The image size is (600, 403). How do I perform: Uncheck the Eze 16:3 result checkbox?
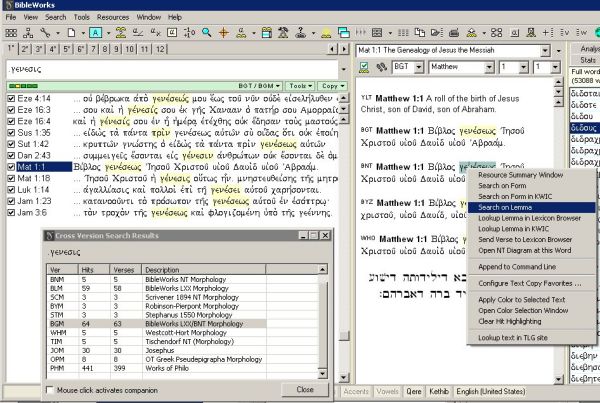11,110
